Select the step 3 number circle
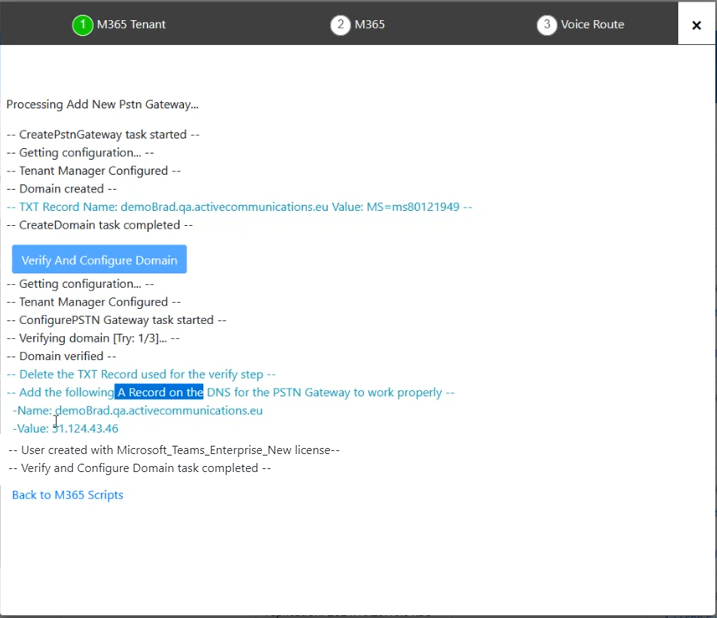This screenshot has width=717, height=618. (546, 25)
